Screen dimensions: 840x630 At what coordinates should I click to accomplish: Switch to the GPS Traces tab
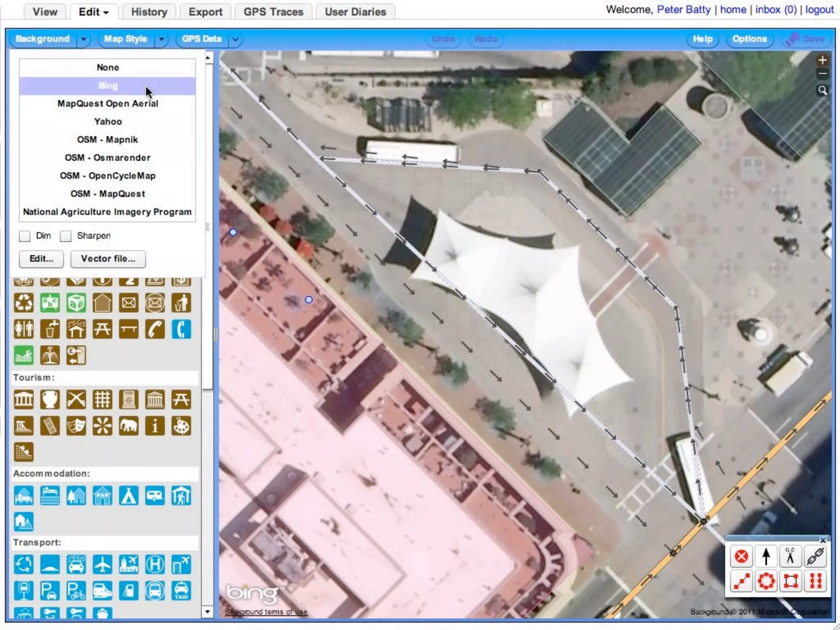(x=273, y=12)
